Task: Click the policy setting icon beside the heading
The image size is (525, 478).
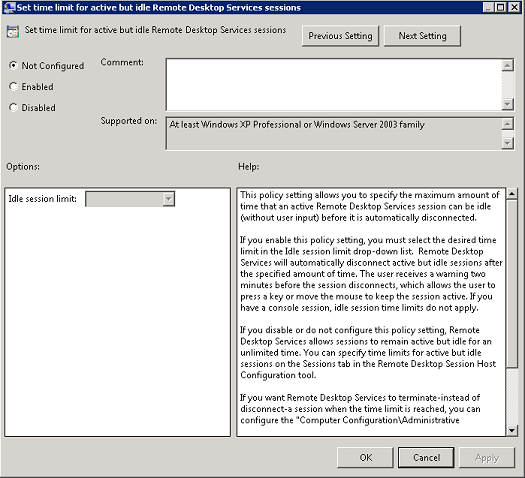Action: pyautogui.click(x=13, y=31)
